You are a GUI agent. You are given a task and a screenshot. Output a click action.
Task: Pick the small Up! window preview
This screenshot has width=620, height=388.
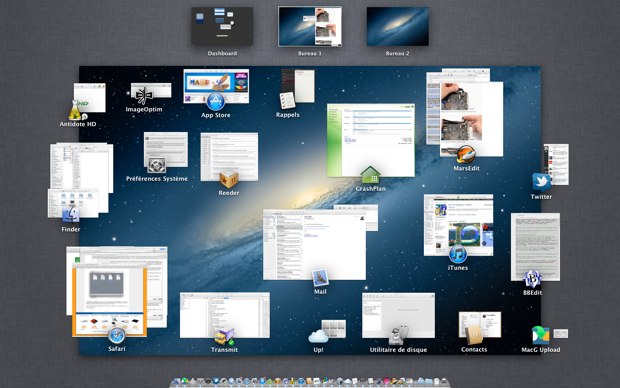(334, 329)
